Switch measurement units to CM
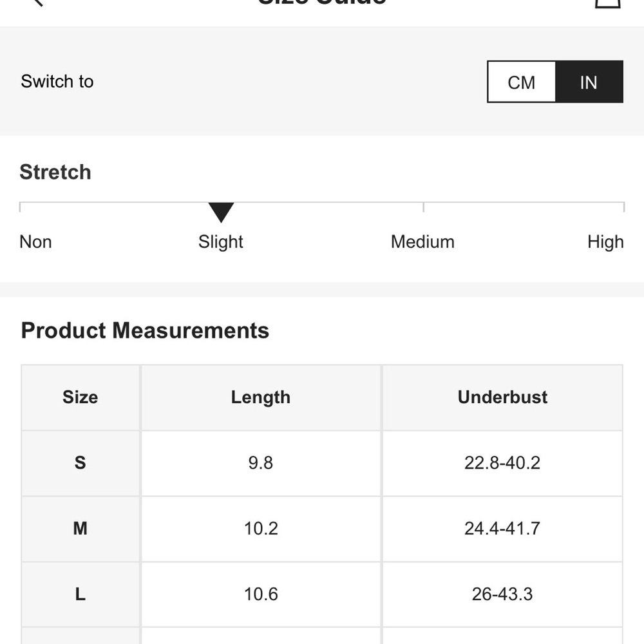 (521, 82)
